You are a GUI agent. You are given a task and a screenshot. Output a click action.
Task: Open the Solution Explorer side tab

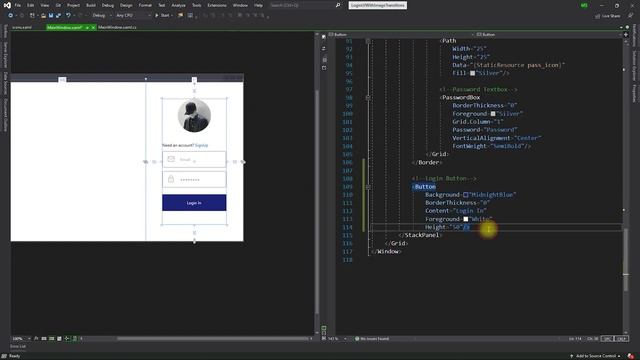pos(634,66)
